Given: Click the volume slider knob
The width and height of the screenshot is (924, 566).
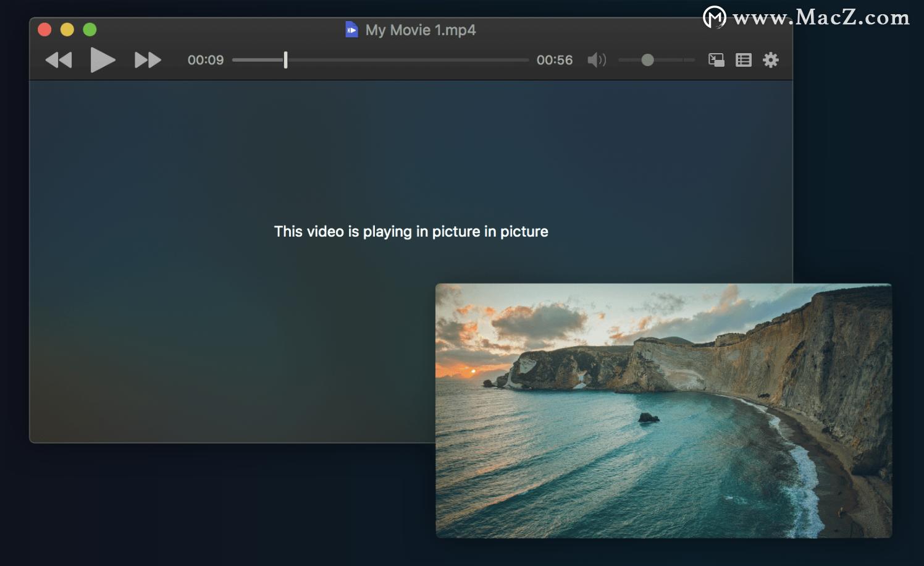Looking at the screenshot, I should click(647, 60).
